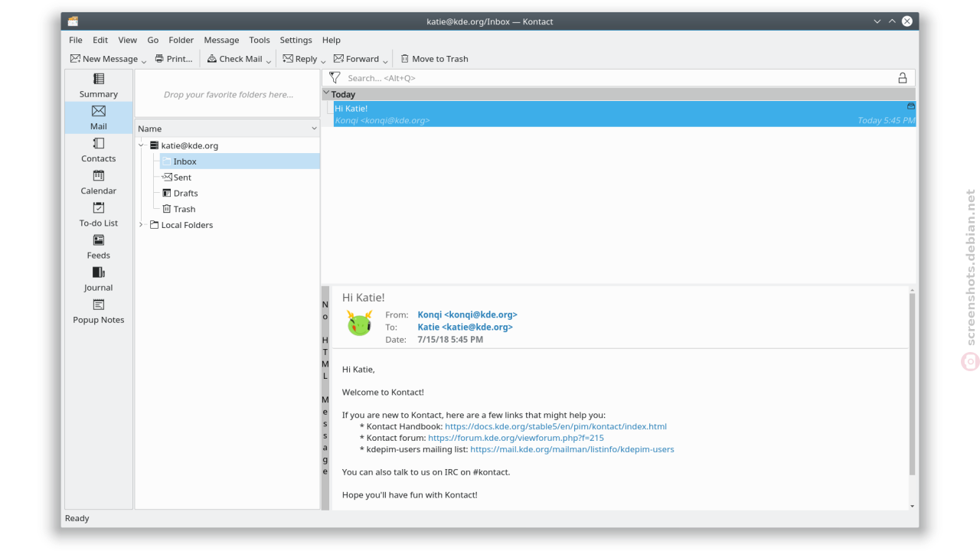Open the Journal component
Screen dimensions: 980x551
98,278
